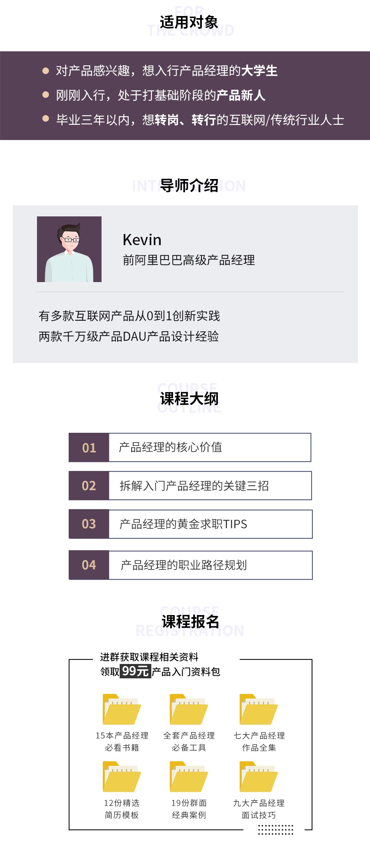The width and height of the screenshot is (370, 868).
Task: Select outline item 02 拆解入门产品经理的关键三招
Action: 190,486
